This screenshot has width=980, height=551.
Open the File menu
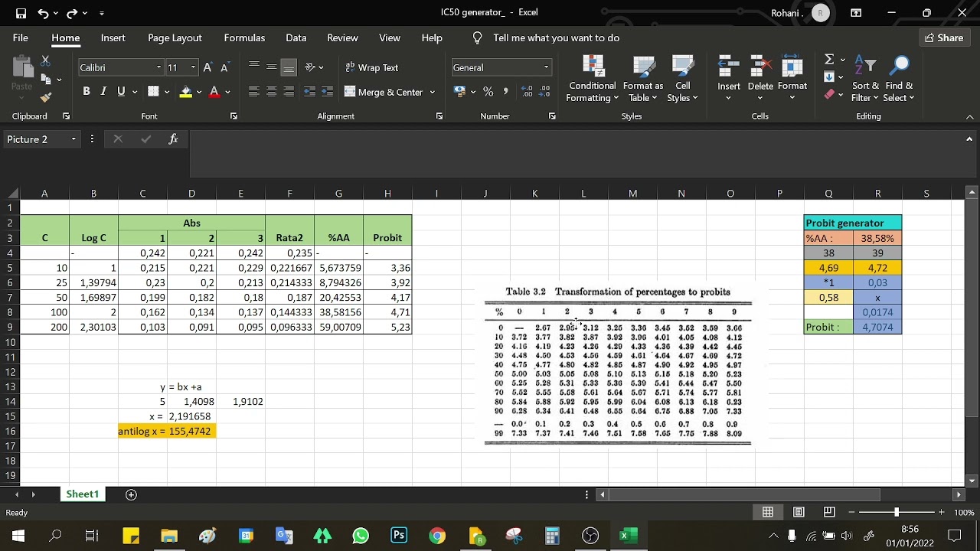pyautogui.click(x=21, y=37)
